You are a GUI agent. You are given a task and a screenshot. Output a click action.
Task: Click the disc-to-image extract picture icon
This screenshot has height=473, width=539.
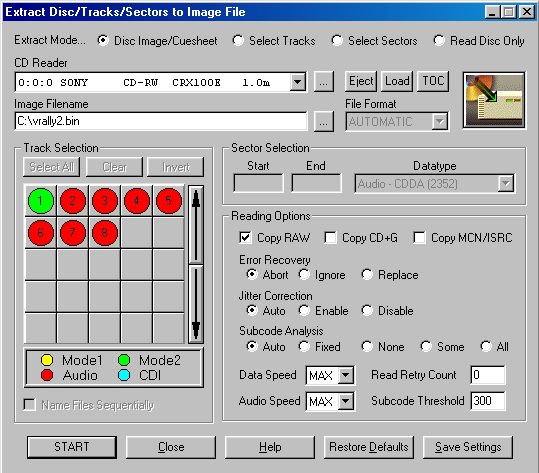tap(494, 100)
